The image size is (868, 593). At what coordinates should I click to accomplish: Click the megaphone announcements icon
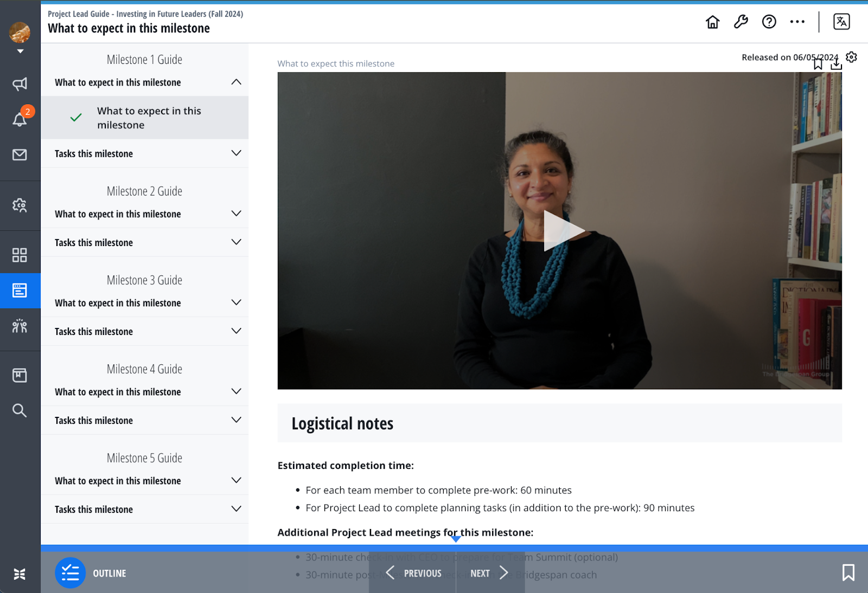[x=20, y=84]
